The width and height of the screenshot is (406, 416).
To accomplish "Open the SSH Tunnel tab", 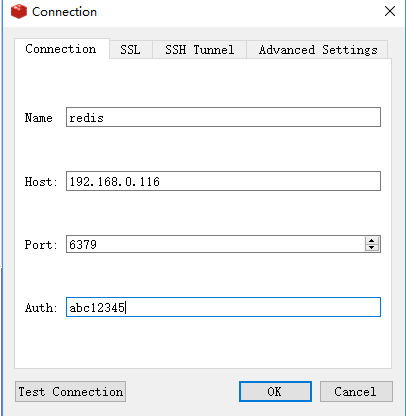I will [x=199, y=50].
